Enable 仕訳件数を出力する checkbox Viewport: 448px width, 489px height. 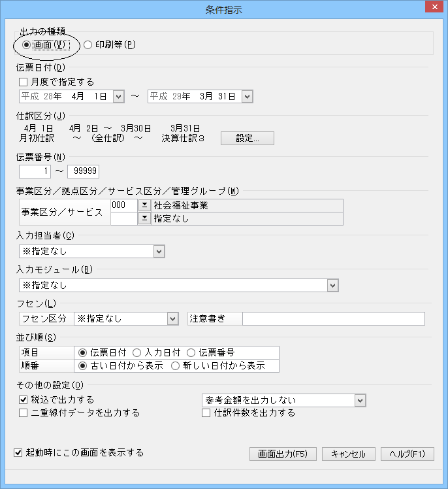pyautogui.click(x=206, y=413)
